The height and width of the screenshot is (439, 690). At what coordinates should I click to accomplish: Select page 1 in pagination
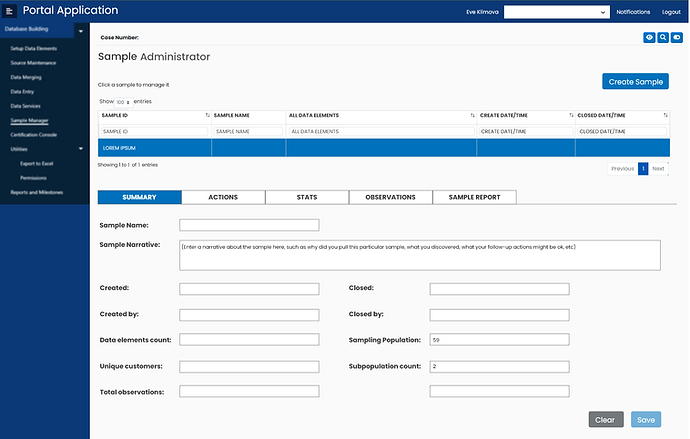[x=643, y=168]
